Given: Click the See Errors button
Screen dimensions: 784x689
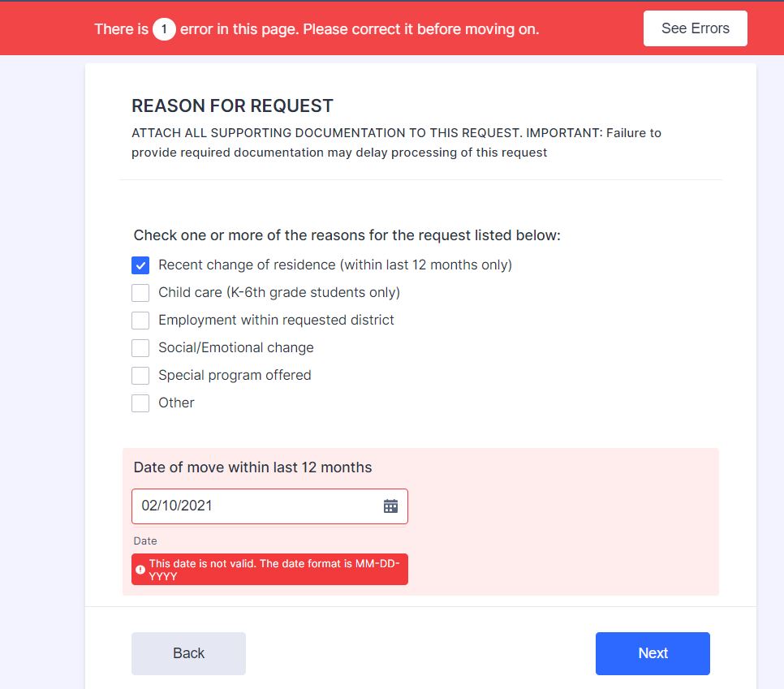Looking at the screenshot, I should tap(695, 28).
